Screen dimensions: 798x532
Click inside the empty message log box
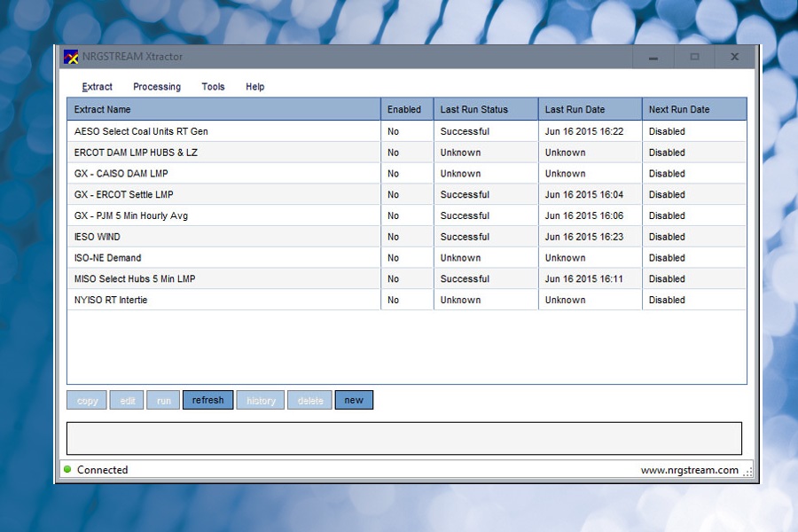(x=404, y=438)
